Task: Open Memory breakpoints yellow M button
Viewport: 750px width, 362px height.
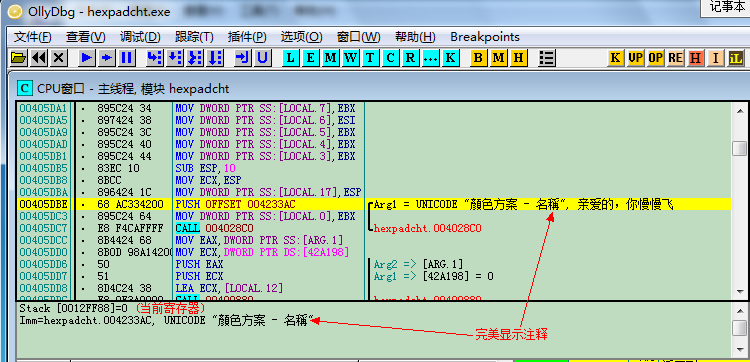Action: [x=498, y=58]
